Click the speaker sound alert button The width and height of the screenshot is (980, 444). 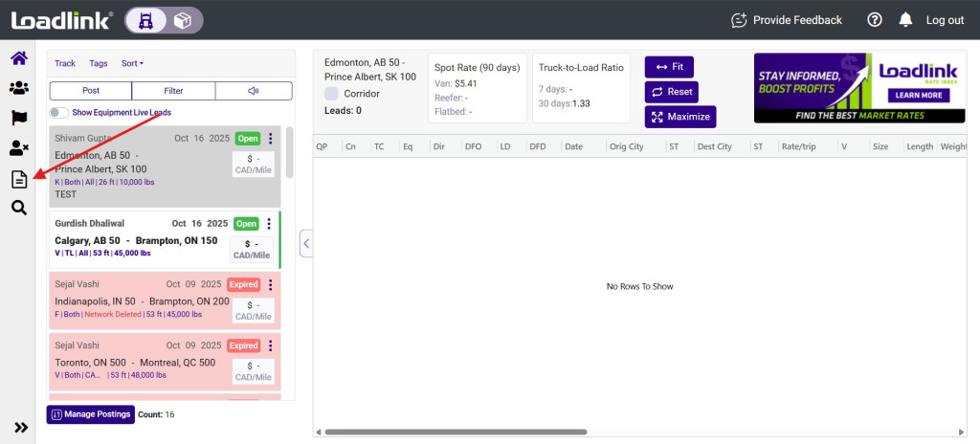[254, 91]
